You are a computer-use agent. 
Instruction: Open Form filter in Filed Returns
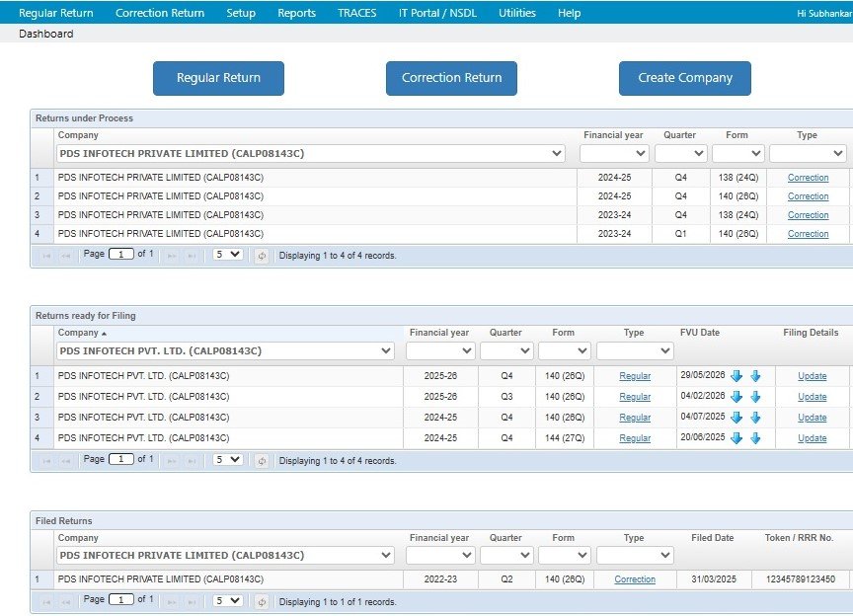[564, 556]
